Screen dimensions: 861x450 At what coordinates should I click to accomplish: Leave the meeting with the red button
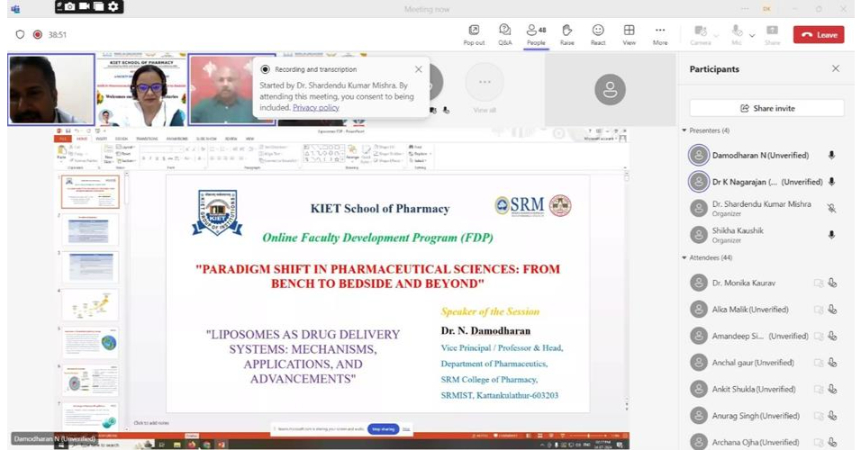pos(819,35)
